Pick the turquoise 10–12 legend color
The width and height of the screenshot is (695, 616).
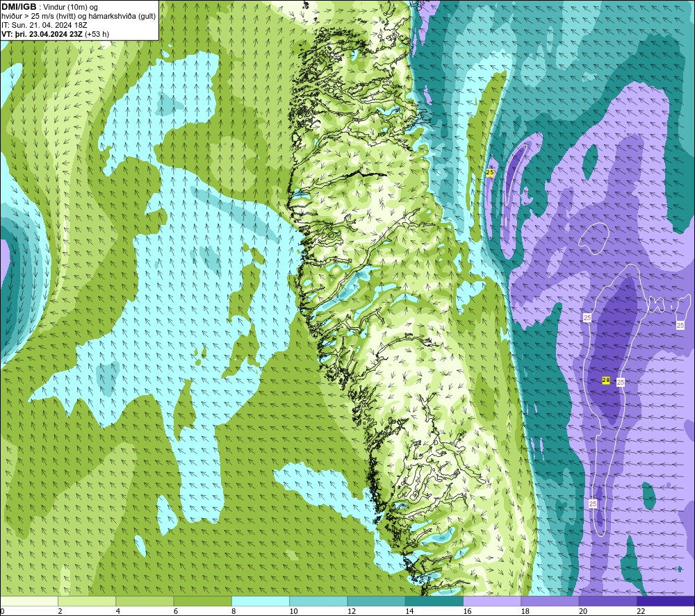tap(318, 601)
